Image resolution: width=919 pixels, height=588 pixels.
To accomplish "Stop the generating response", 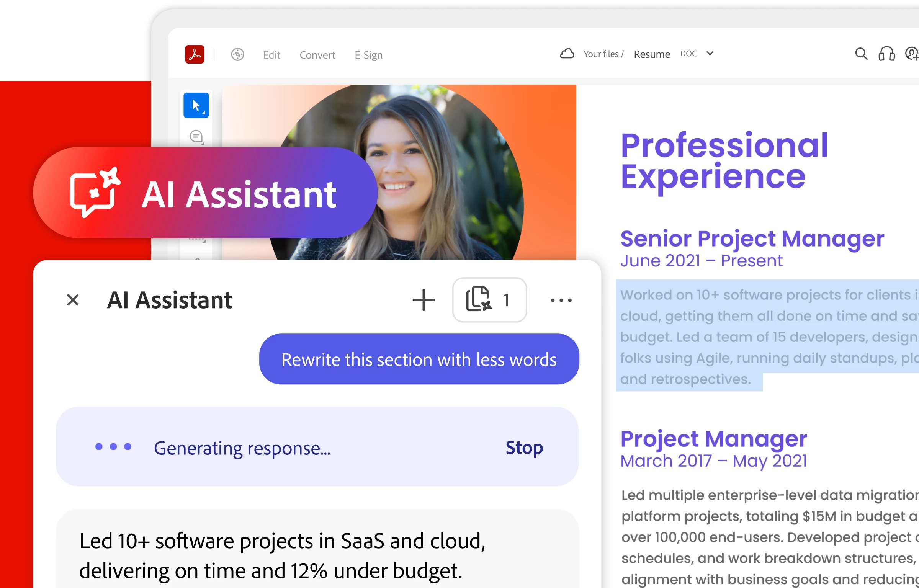I will [524, 447].
